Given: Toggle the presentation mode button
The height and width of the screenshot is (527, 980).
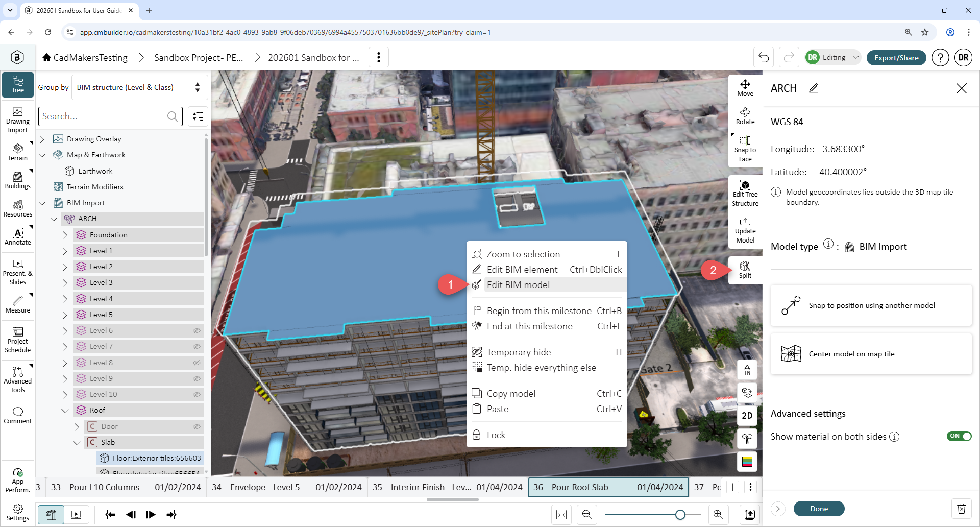Looking at the screenshot, I should (77, 514).
